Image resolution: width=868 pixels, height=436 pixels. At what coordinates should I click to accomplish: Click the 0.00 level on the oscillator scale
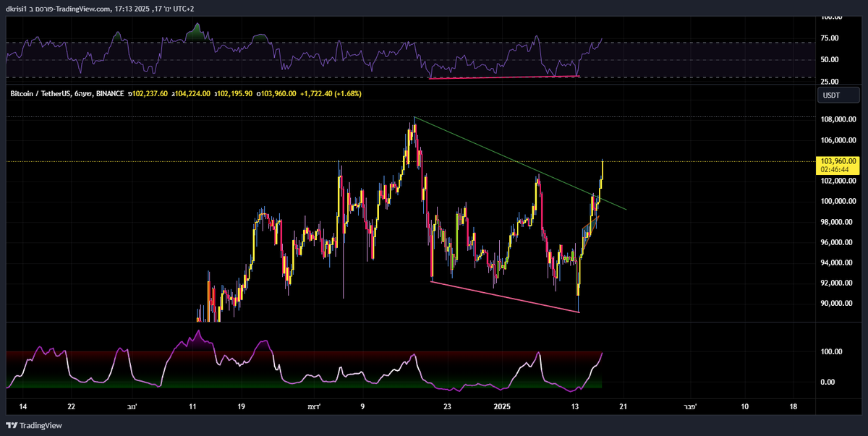click(x=829, y=382)
